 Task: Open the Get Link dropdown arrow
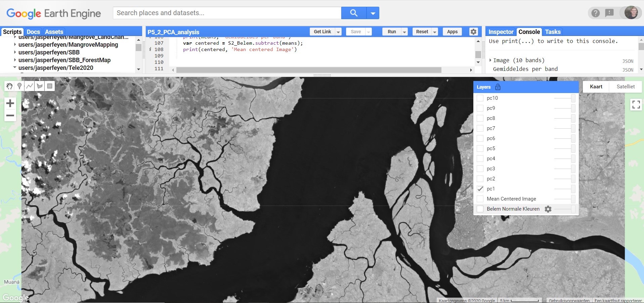point(338,32)
